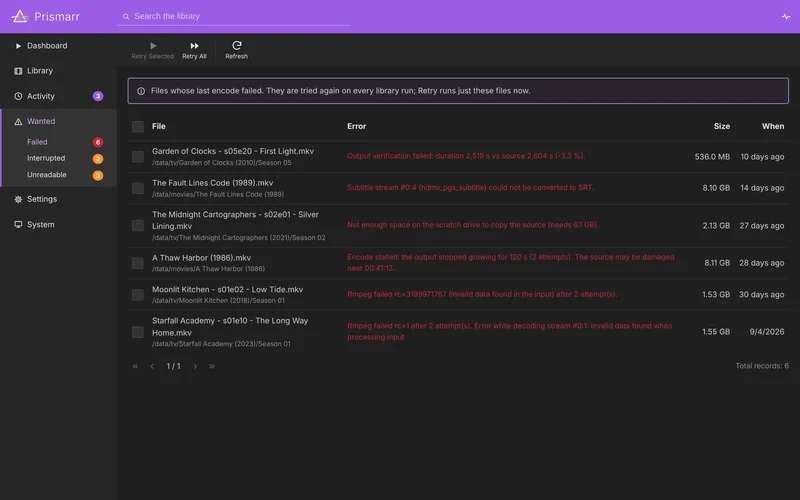Select The Fault Lines Code row checkbox
The height and width of the screenshot is (500, 800).
[x=138, y=188]
